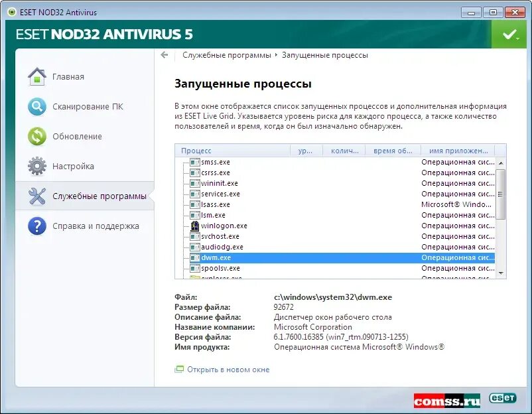Click the Setup gear icon
This screenshot has height=414, width=532.
[37, 167]
